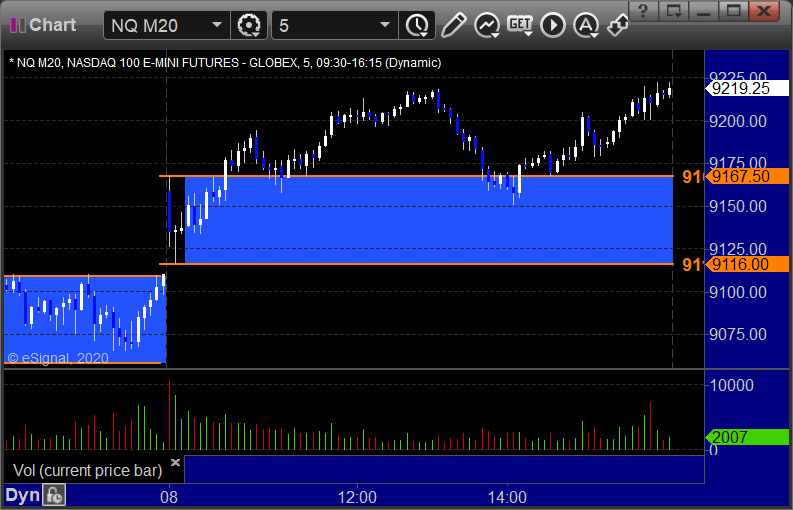793x510 pixels.
Task: Open the GET tools menu icon
Action: coord(520,25)
